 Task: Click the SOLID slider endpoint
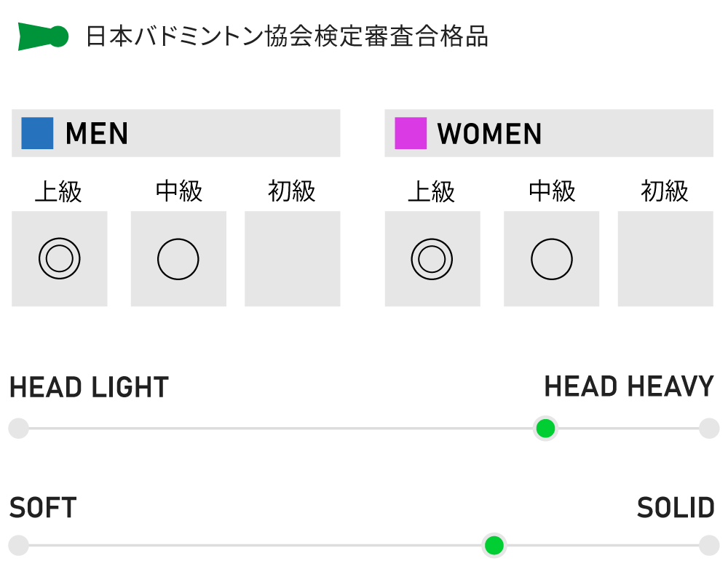coord(709,545)
